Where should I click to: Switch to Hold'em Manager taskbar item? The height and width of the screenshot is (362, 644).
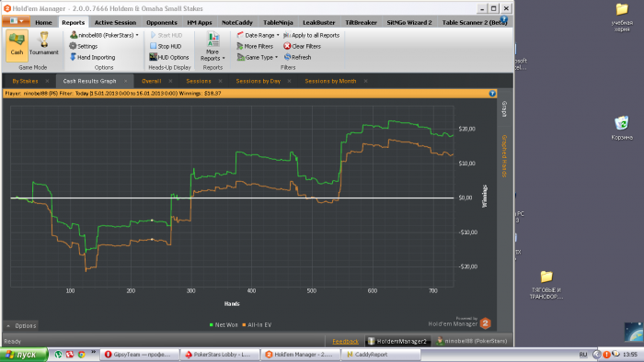coord(300,355)
